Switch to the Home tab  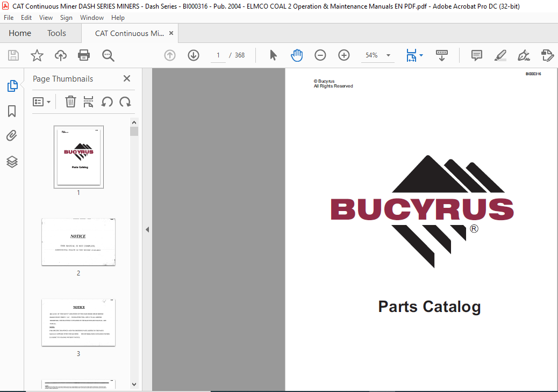click(20, 33)
